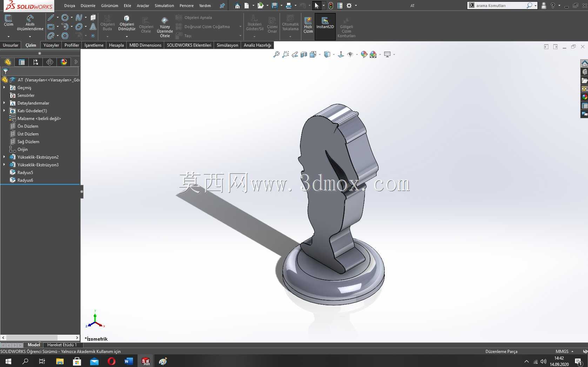Expand the Yükseklik-Ekstrüzyon2 feature

[4, 157]
